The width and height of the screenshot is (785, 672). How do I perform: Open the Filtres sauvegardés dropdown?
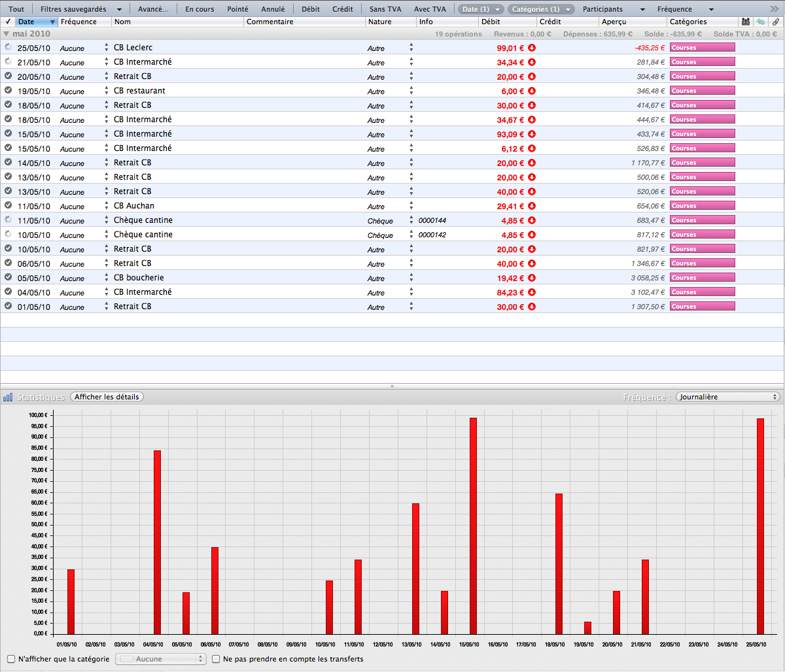81,9
